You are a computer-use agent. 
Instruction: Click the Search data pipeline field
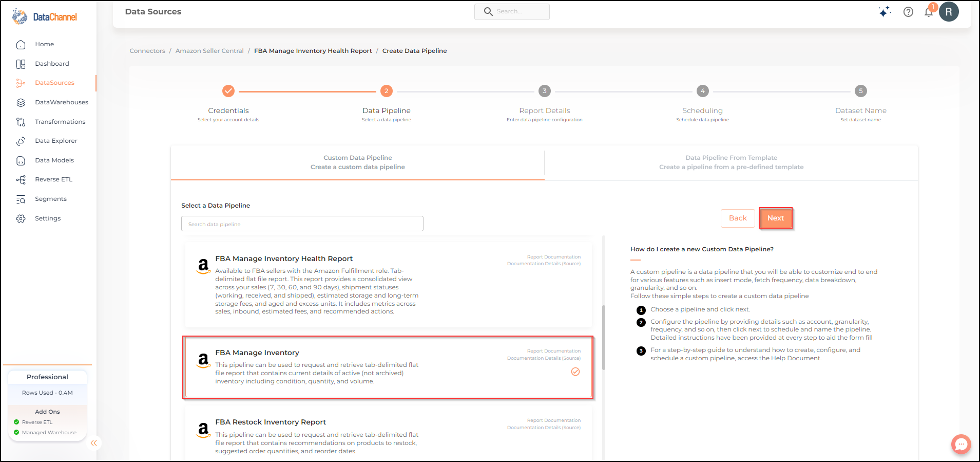click(302, 224)
